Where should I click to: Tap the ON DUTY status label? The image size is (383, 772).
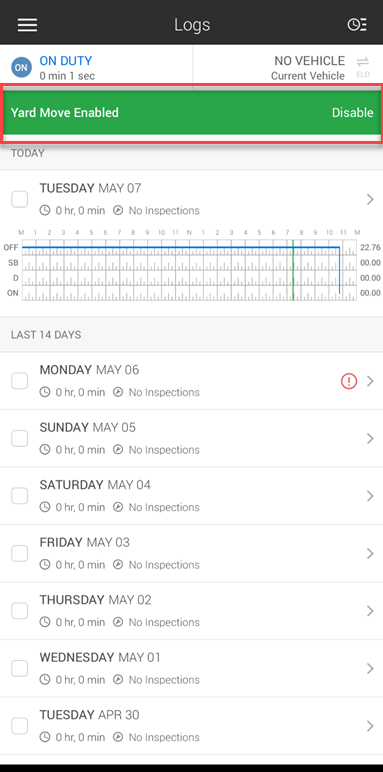[66, 61]
